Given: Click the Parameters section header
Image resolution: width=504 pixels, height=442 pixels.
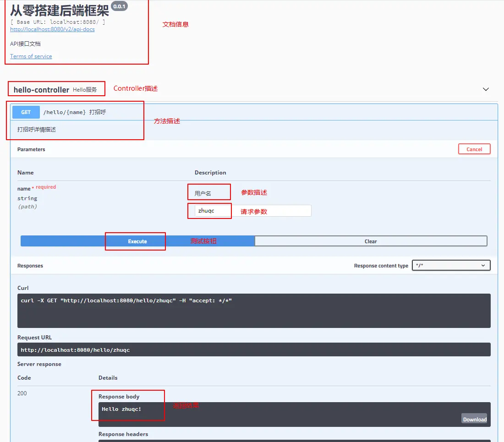Looking at the screenshot, I should click(31, 149).
